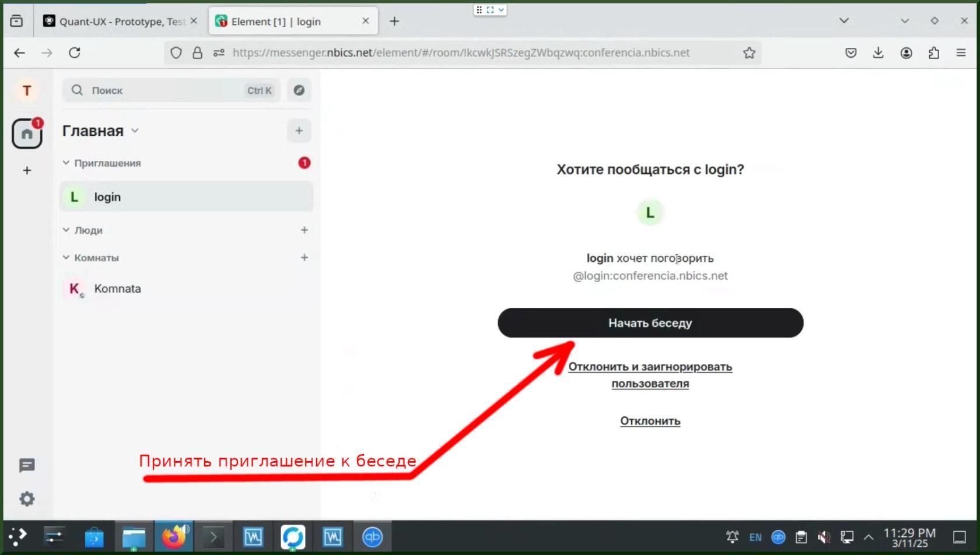
Task: Click the Отклонить link
Action: click(650, 421)
